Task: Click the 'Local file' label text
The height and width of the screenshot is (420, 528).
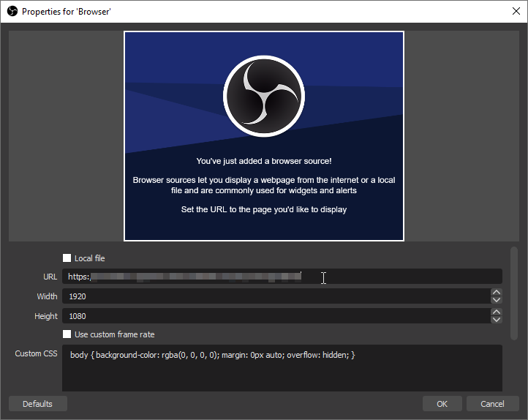Action: click(89, 258)
